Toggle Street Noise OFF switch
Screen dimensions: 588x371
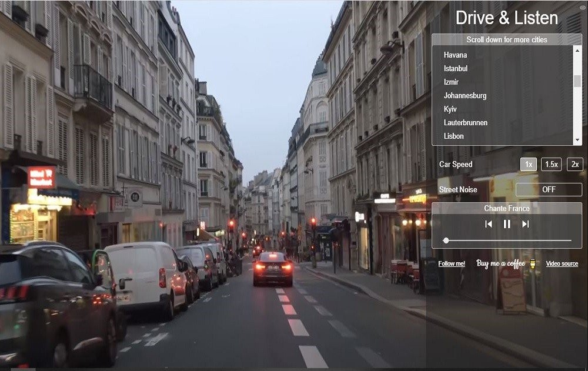(x=549, y=189)
